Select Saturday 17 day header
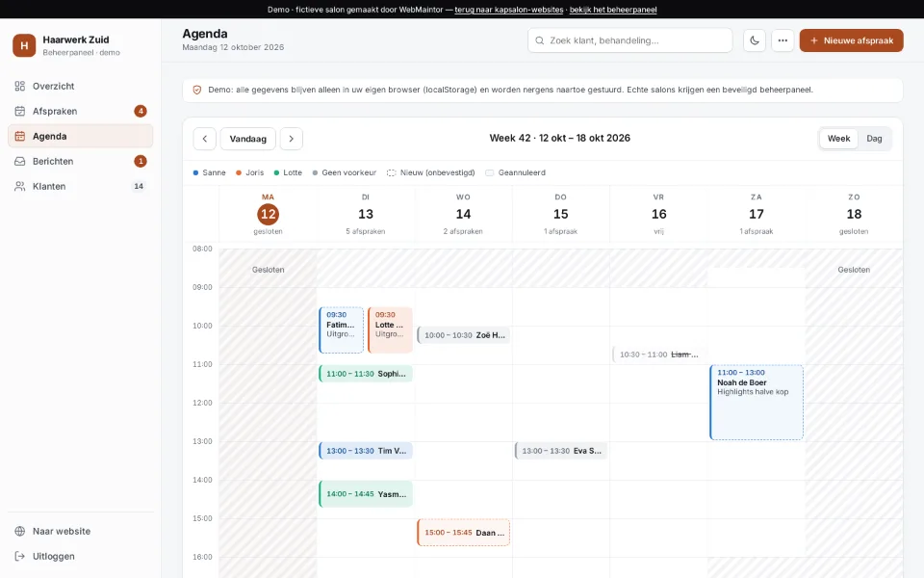The width and height of the screenshot is (924, 578). (x=757, y=214)
